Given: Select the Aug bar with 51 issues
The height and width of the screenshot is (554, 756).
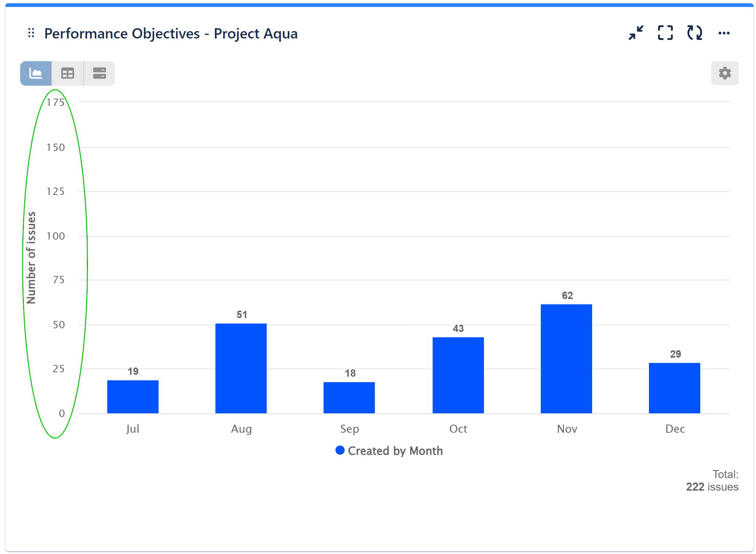Looking at the screenshot, I should (241, 368).
